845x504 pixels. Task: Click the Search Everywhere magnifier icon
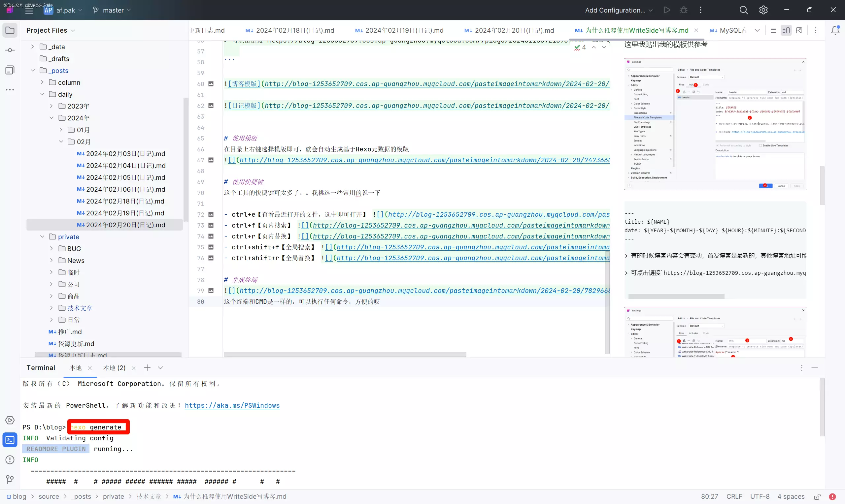tap(743, 10)
